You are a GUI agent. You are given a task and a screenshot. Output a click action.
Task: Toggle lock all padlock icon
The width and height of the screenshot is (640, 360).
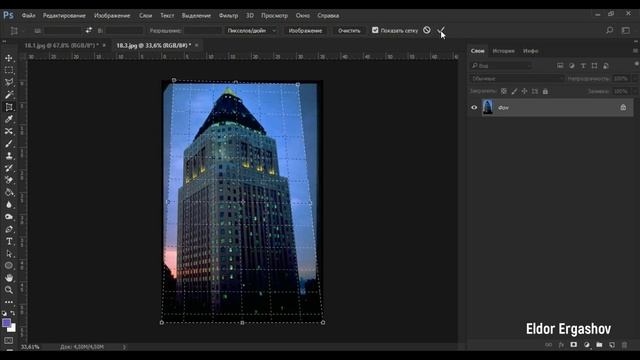pyautogui.click(x=545, y=91)
